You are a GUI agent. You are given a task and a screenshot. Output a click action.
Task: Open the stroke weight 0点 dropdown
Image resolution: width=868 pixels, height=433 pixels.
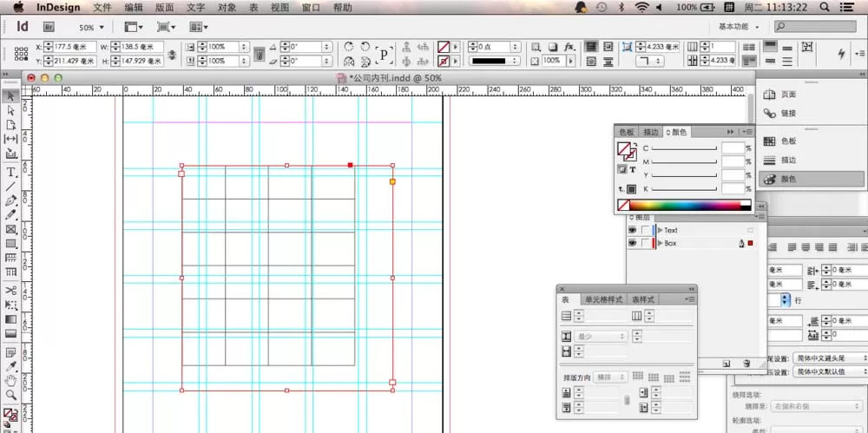(x=516, y=47)
